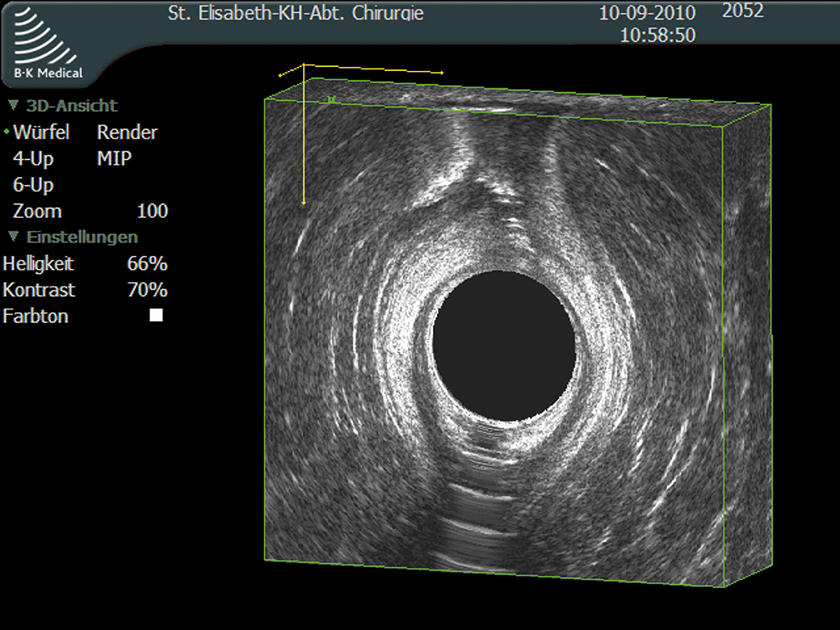Click the hospital name St. Elisabeth-KH-Abt. Chirurgie
This screenshot has width=840, height=630.
(x=296, y=13)
